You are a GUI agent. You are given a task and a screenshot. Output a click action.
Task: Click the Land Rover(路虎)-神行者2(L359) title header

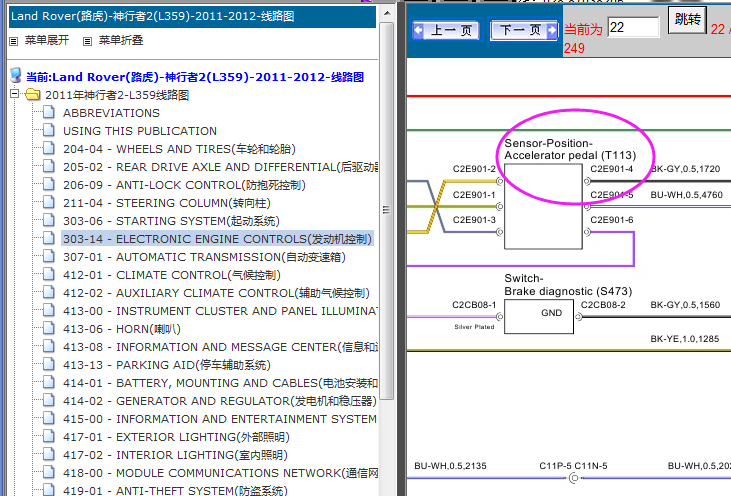193,16
